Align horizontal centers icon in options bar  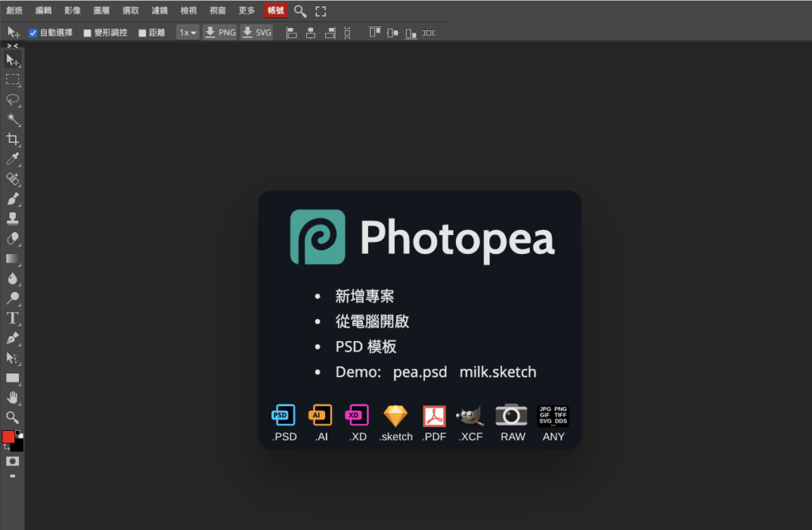pos(311,33)
